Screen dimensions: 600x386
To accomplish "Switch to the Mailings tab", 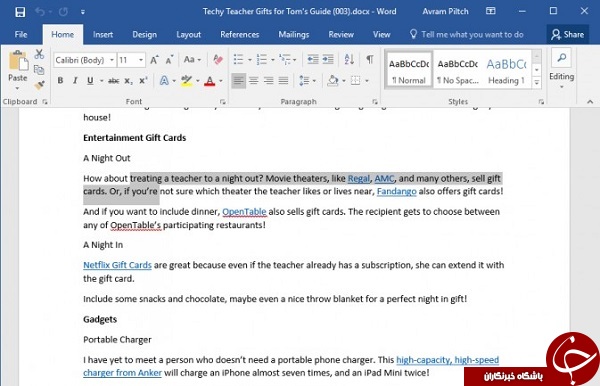I will pos(293,34).
